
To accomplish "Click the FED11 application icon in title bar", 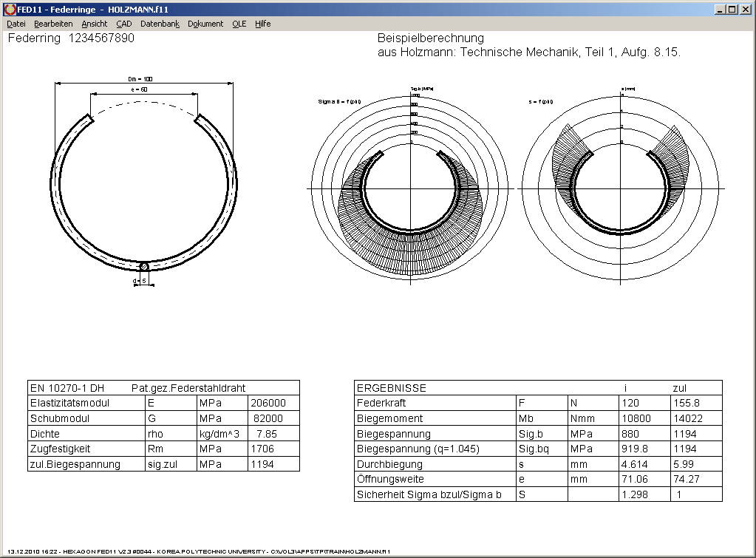I will [x=10, y=10].
